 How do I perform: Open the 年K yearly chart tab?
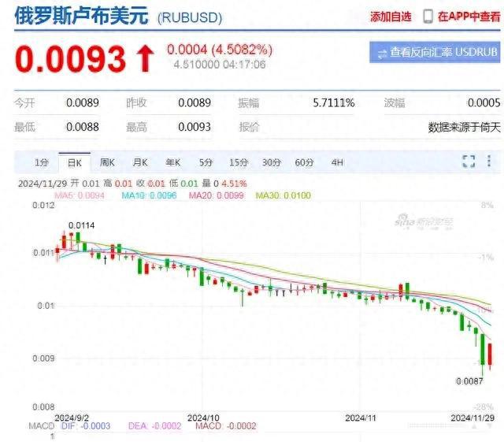pos(172,162)
